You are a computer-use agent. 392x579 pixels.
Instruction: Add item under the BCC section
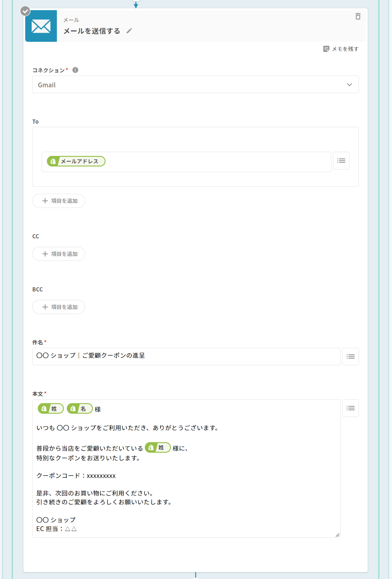(x=58, y=307)
